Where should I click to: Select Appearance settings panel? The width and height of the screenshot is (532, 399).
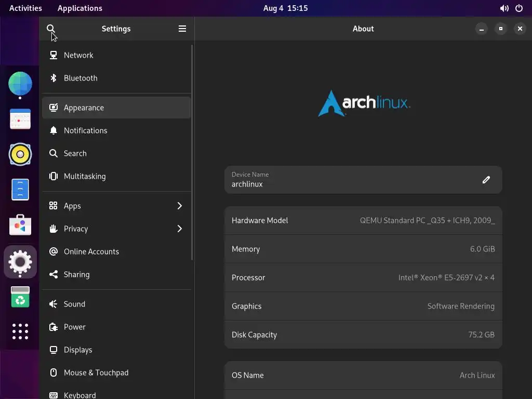(116, 108)
